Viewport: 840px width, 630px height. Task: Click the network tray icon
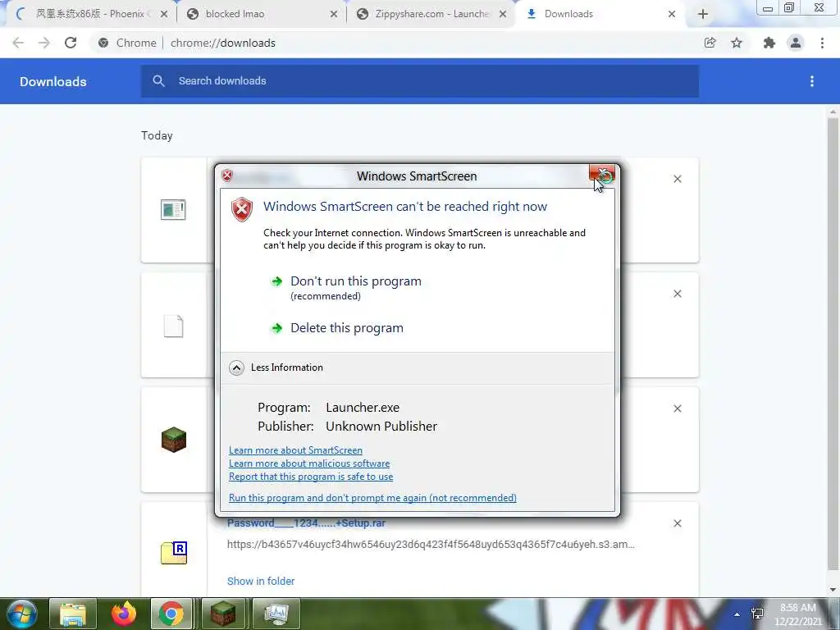pos(757,614)
